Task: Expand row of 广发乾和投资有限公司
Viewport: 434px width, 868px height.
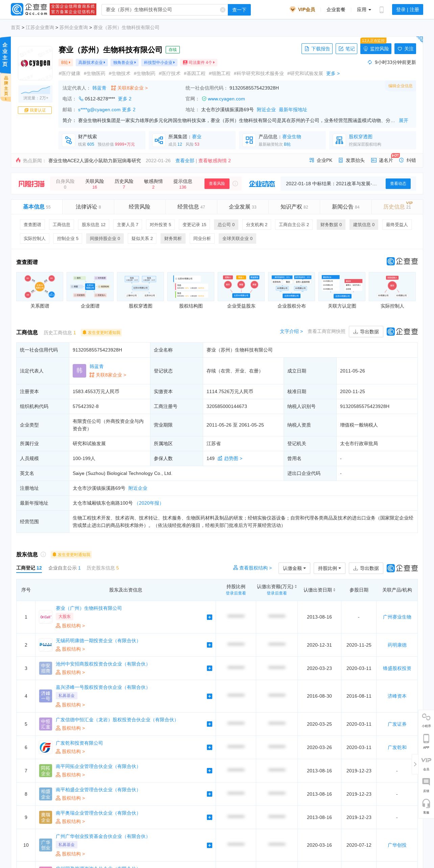Action: (x=210, y=747)
